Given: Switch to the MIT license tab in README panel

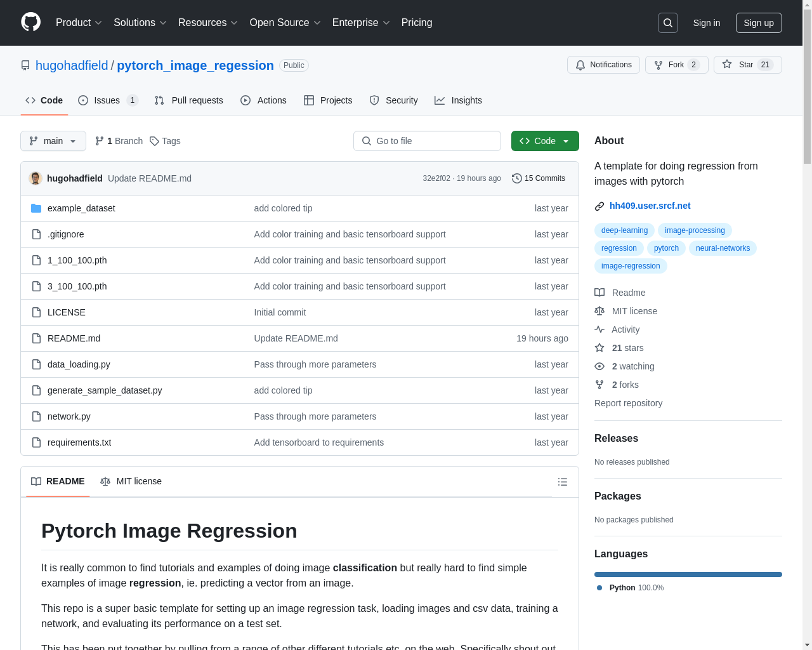Looking at the screenshot, I should [x=131, y=481].
